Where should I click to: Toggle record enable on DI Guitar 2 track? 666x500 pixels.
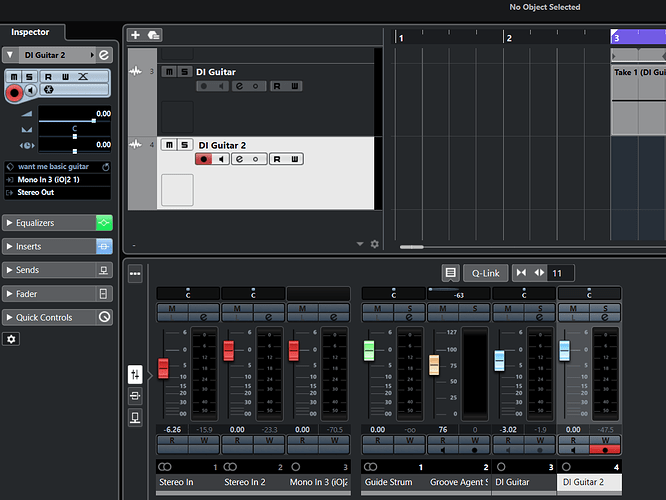tap(204, 159)
